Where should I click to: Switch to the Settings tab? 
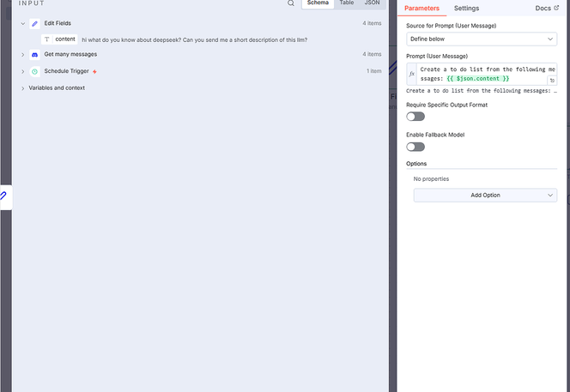point(466,9)
